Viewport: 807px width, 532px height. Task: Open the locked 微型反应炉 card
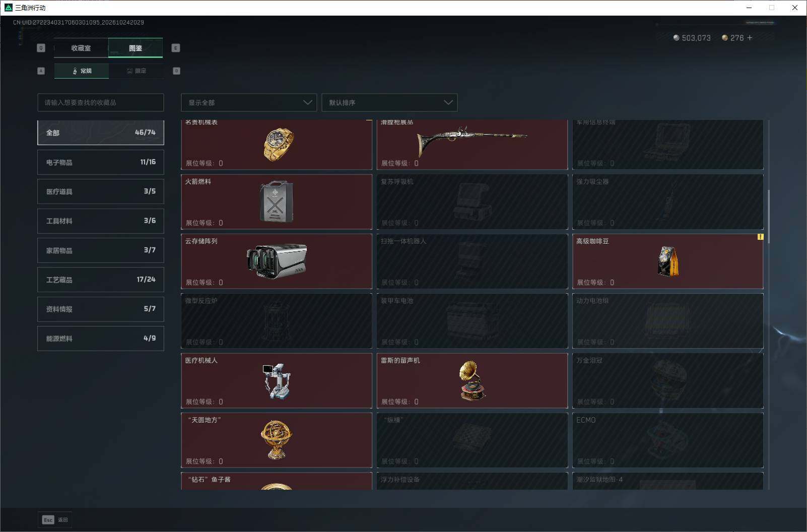(277, 321)
